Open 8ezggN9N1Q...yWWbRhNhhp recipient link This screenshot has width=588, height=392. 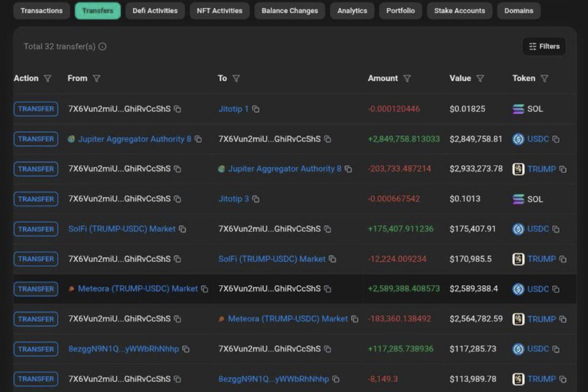273,379
